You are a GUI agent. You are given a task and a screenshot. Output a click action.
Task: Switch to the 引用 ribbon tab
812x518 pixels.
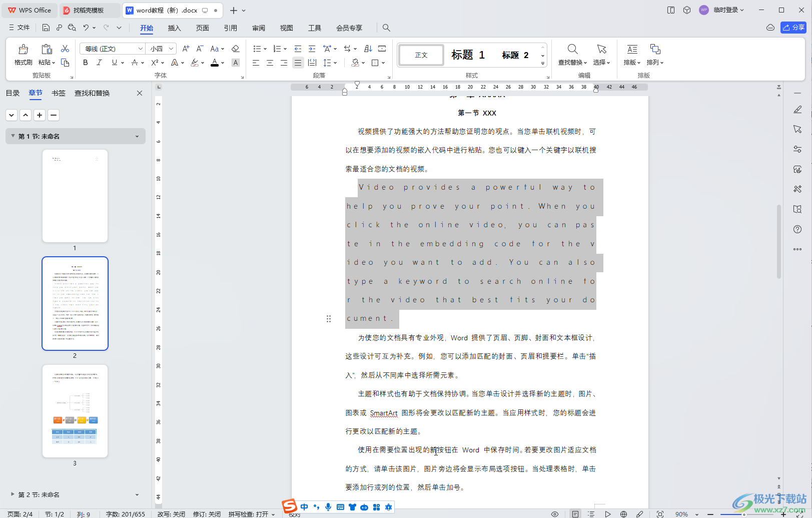pyautogui.click(x=230, y=28)
